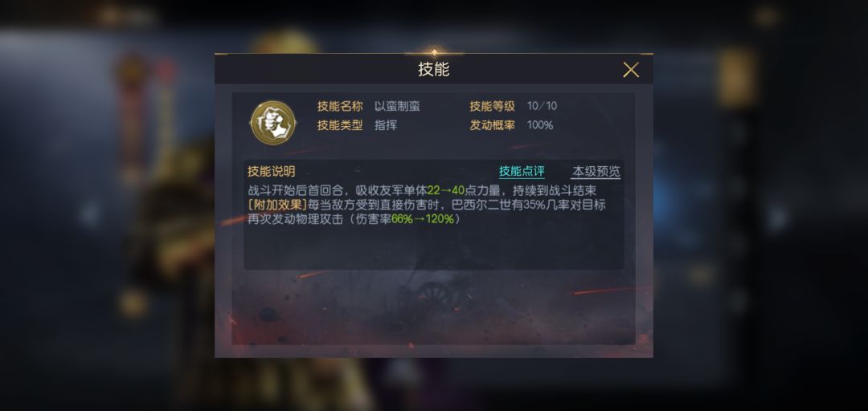868x411 pixels.
Task: Open the 技能点评 skill review link
Action: point(522,171)
